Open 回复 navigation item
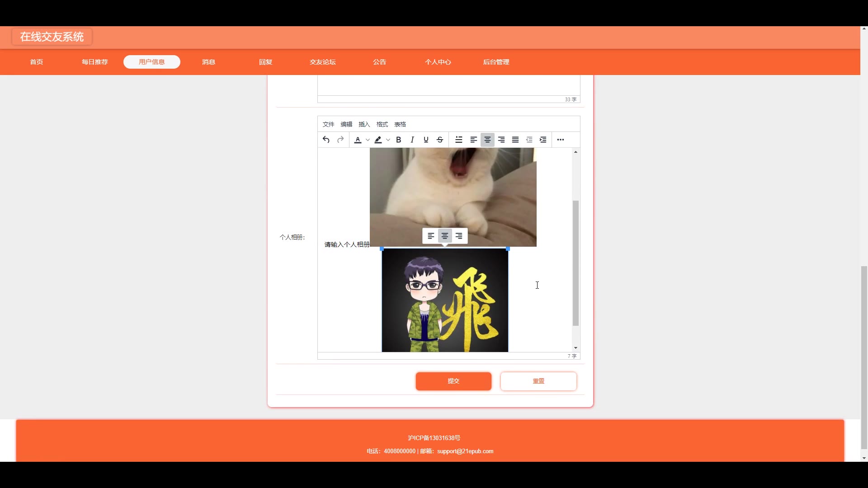 (266, 62)
